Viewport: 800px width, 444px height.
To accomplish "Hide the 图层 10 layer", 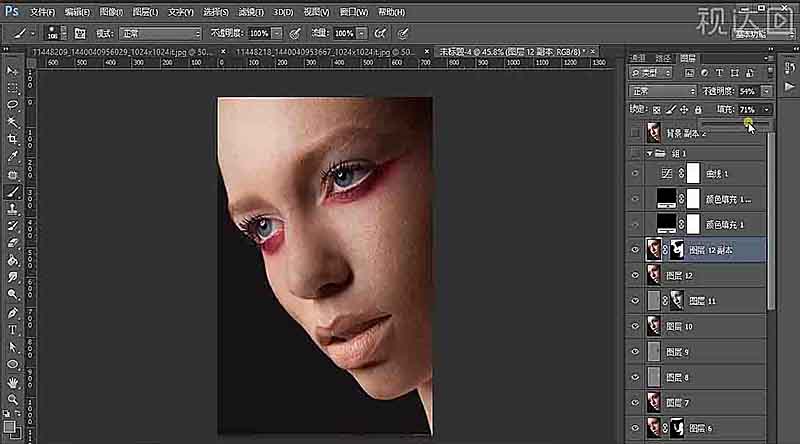I will (x=635, y=326).
